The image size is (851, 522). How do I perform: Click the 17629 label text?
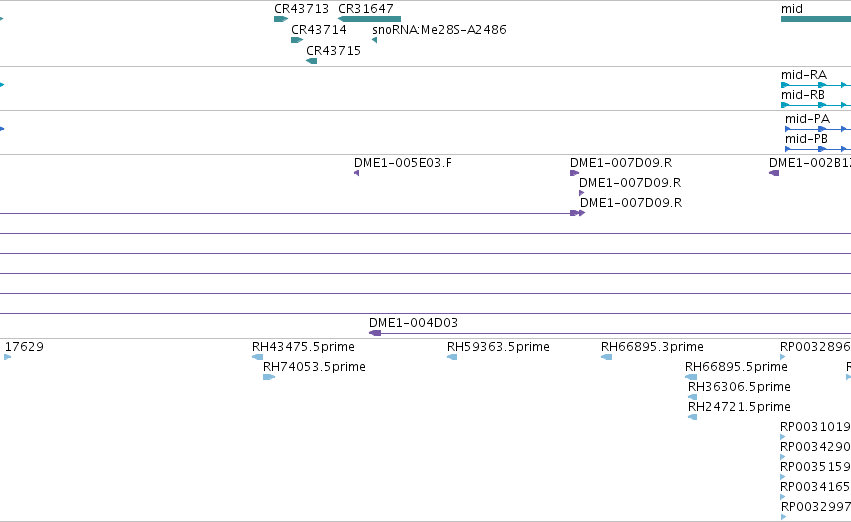[x=24, y=347]
